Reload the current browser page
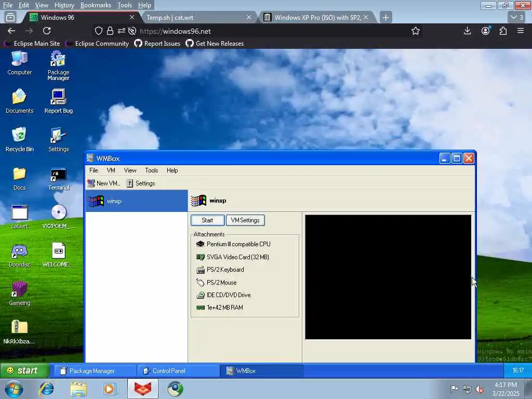Screen dimensions: 532x399 [x=47, y=31]
